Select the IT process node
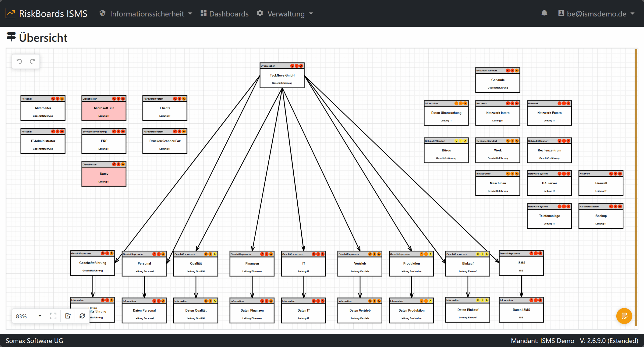Image resolution: width=644 pixels, height=347 pixels. tap(304, 264)
